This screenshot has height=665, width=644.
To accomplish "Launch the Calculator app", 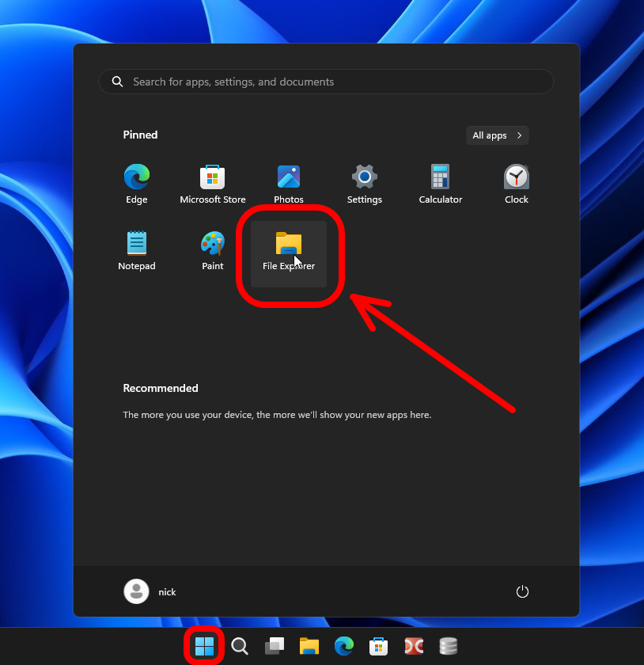I will (x=441, y=184).
